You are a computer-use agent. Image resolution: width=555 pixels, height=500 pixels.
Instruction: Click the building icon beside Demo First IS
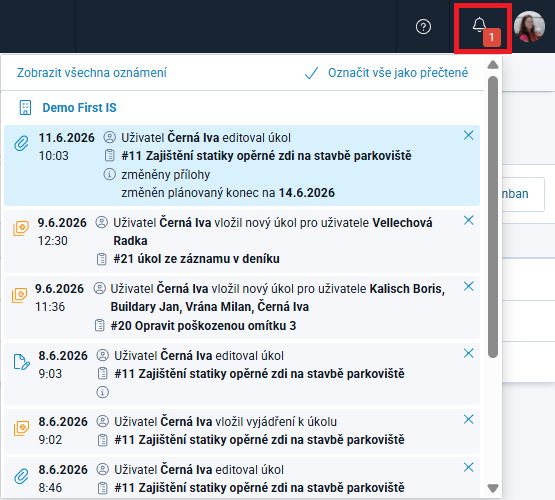pos(25,108)
